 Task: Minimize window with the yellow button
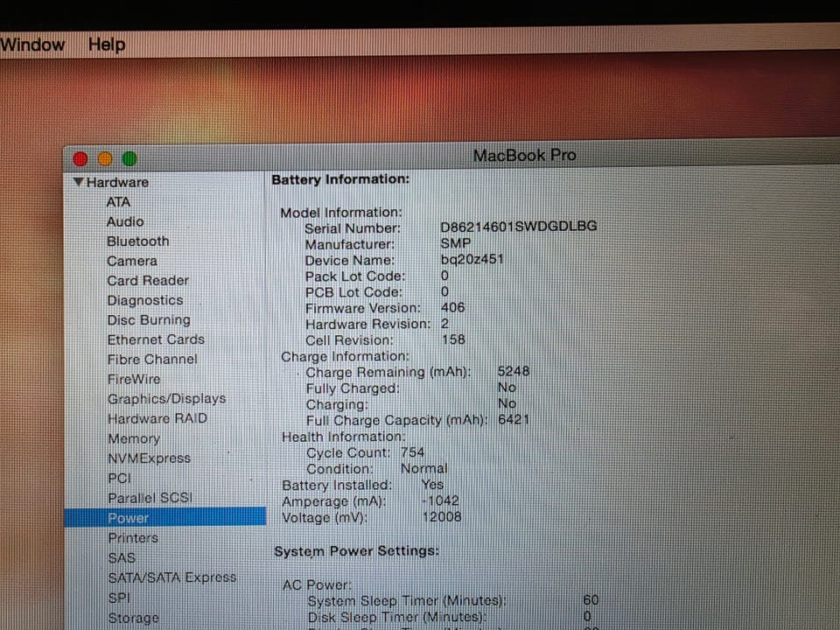pyautogui.click(x=105, y=159)
